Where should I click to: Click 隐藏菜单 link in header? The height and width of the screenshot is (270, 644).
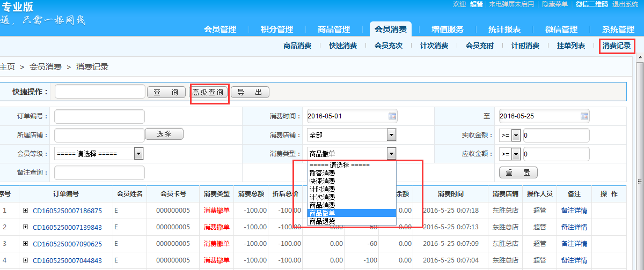[555, 4]
